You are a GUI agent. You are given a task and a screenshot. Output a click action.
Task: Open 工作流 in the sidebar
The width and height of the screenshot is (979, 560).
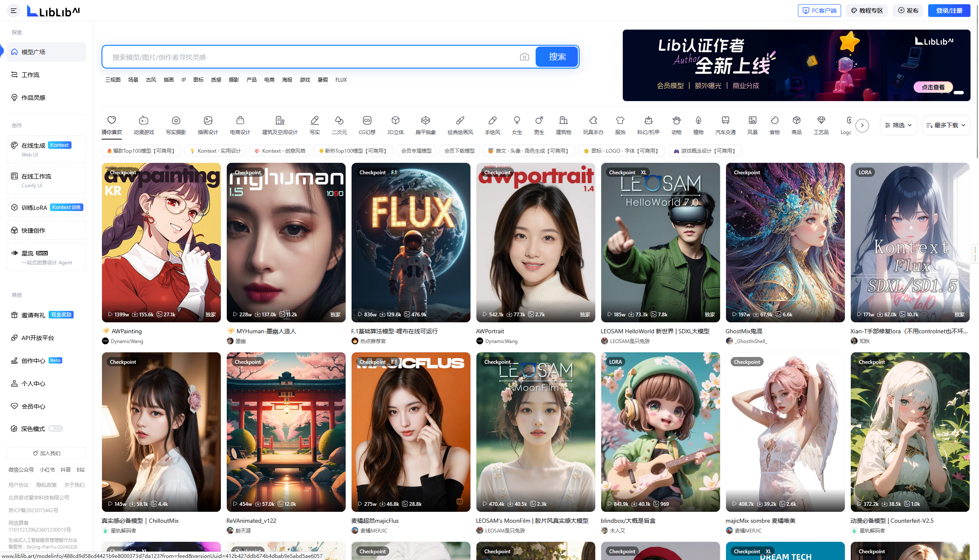(30, 75)
